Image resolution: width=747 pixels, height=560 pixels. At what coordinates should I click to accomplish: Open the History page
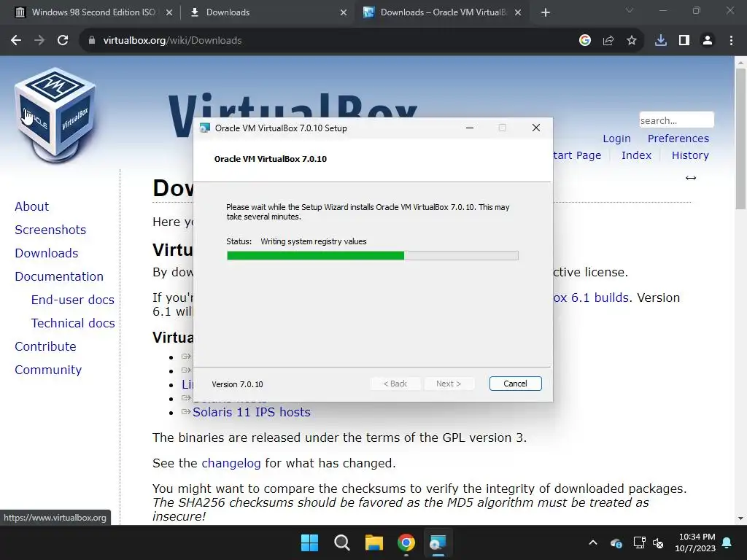690,155
